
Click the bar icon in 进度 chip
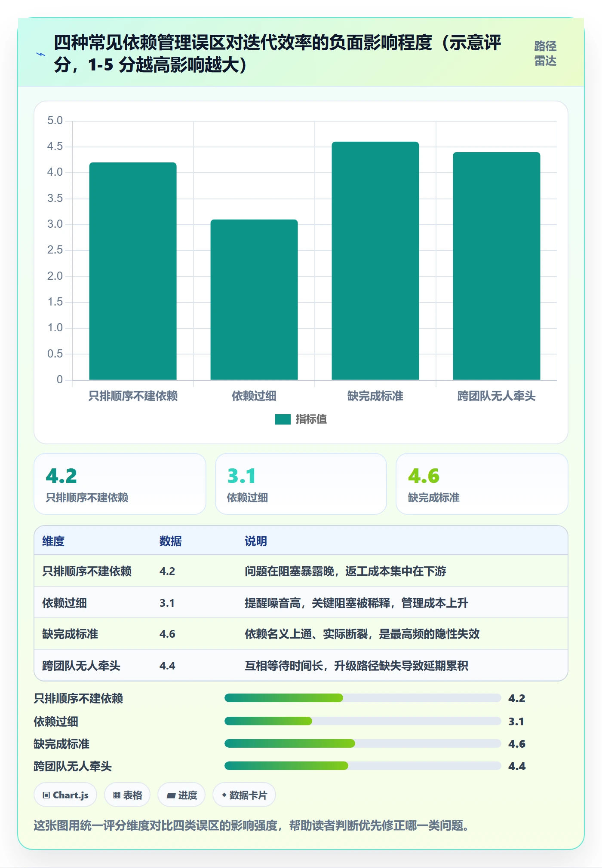171,796
